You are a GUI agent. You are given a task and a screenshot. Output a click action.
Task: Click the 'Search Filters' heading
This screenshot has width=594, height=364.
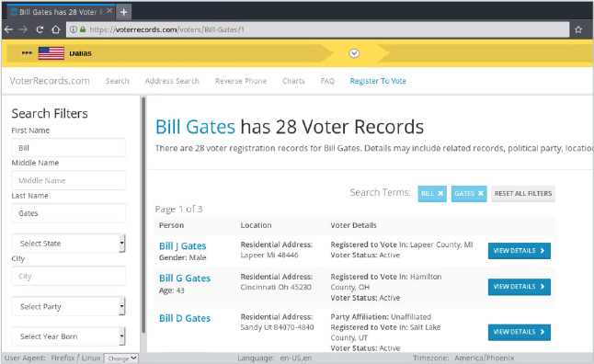click(50, 114)
